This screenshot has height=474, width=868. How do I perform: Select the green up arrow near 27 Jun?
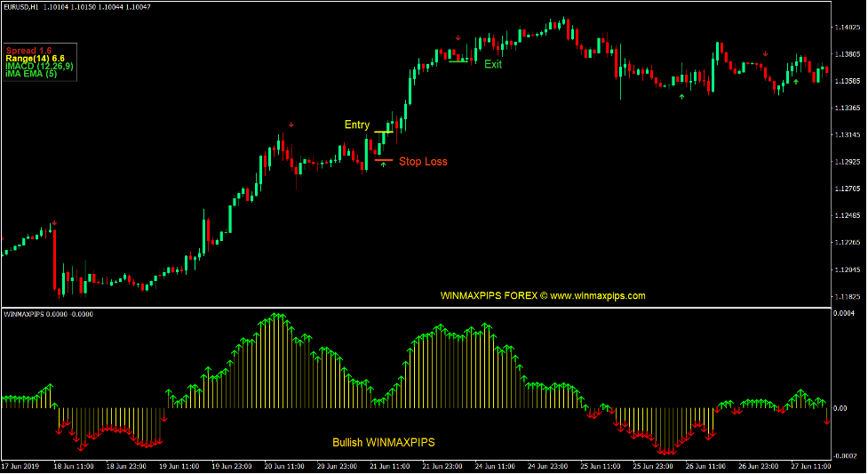[x=796, y=82]
